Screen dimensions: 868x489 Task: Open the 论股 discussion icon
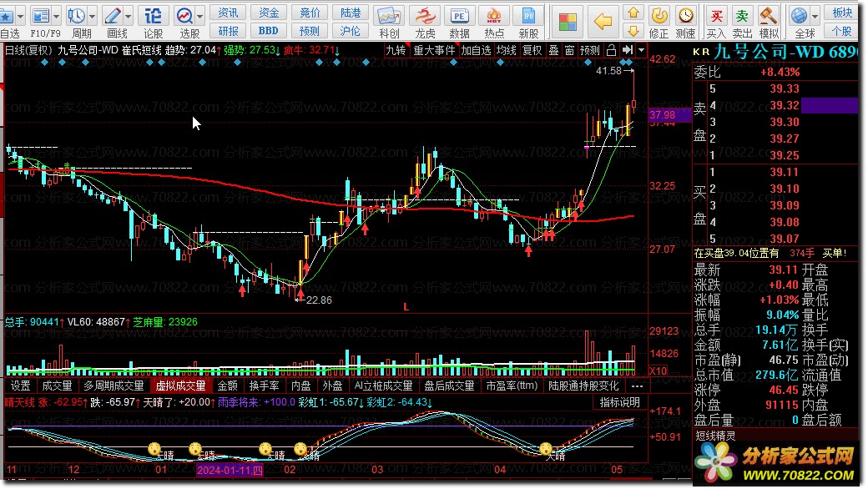(154, 16)
